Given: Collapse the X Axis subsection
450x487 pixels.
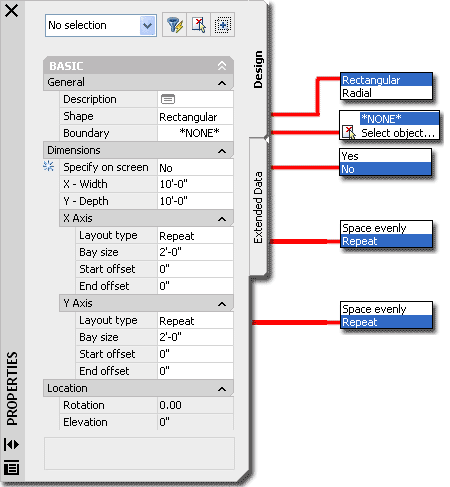Looking at the screenshot, I should pyautogui.click(x=222, y=219).
